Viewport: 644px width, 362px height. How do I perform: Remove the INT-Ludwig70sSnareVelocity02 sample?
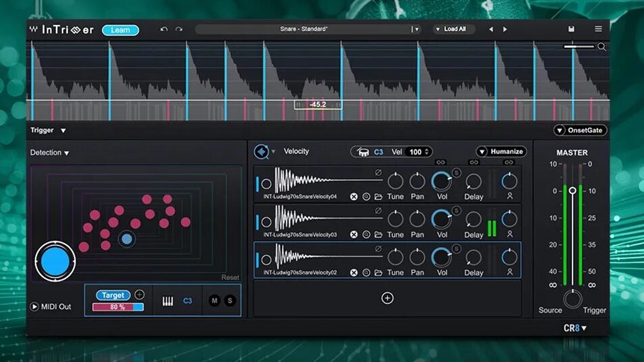(x=354, y=272)
